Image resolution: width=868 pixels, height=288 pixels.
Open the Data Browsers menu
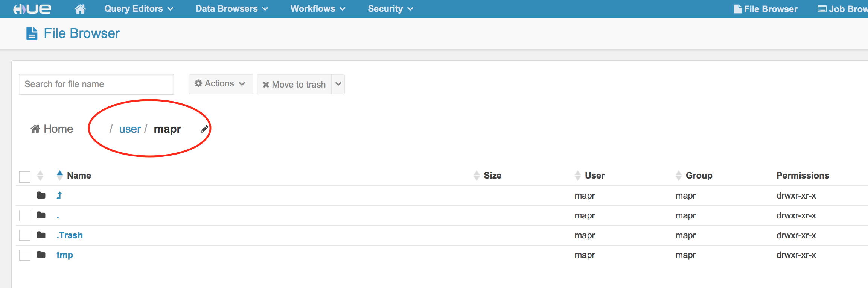[231, 9]
